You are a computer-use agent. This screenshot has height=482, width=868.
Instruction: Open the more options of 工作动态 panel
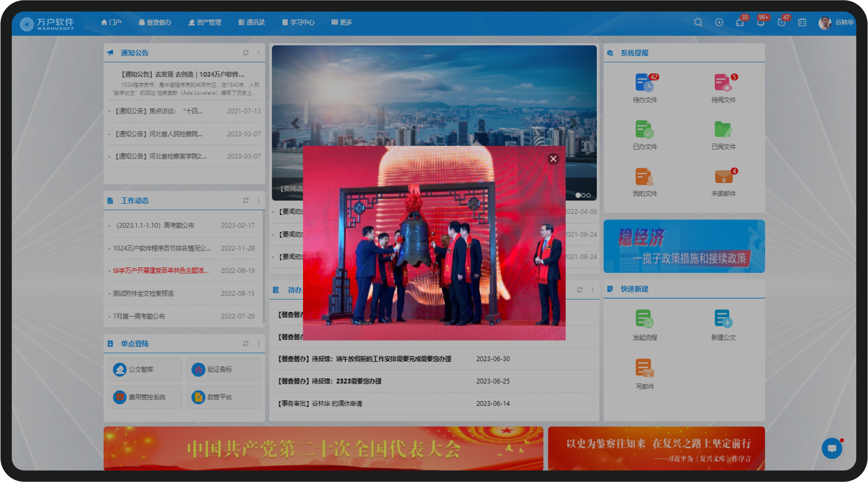point(259,201)
